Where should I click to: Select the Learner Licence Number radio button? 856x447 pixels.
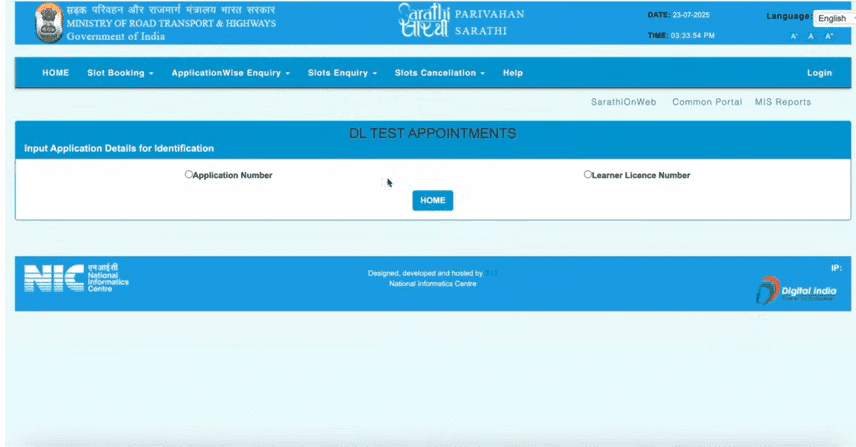point(588,174)
